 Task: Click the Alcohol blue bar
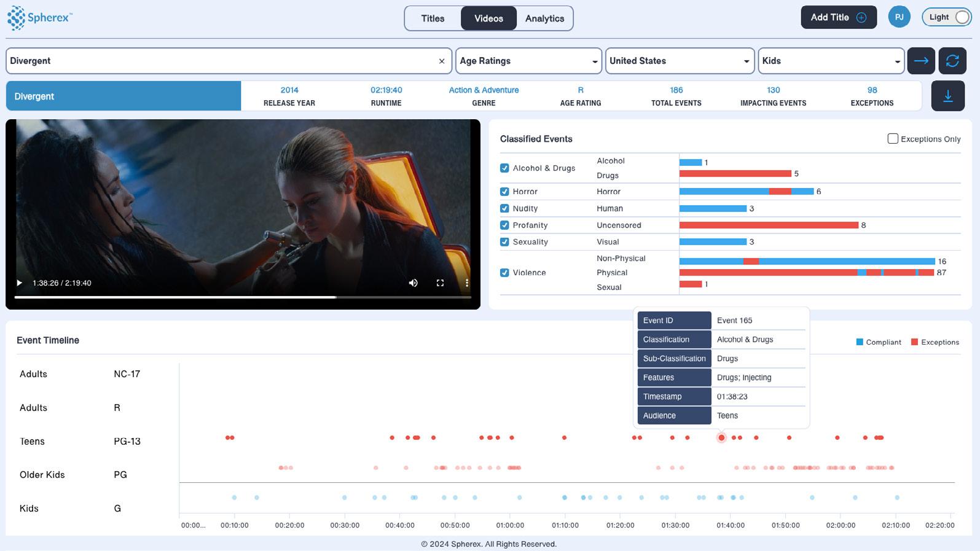coord(691,162)
